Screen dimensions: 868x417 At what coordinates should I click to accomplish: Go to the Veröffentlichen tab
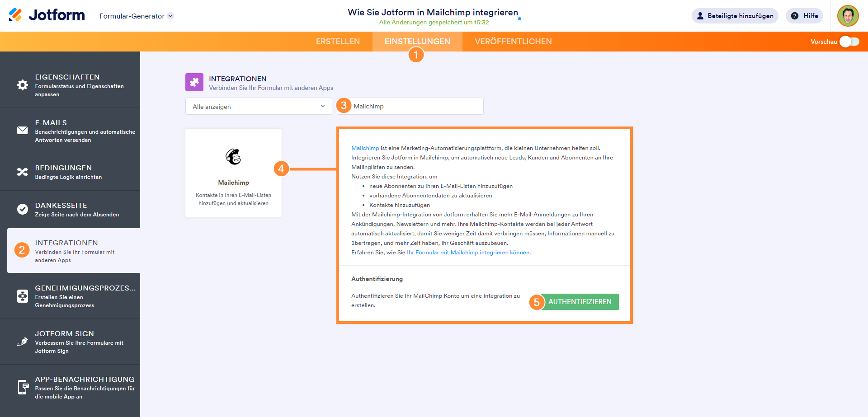(513, 42)
